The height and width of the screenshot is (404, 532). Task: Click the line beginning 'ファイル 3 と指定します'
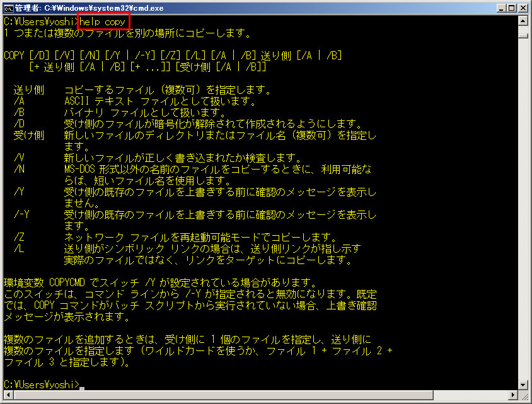67,362
